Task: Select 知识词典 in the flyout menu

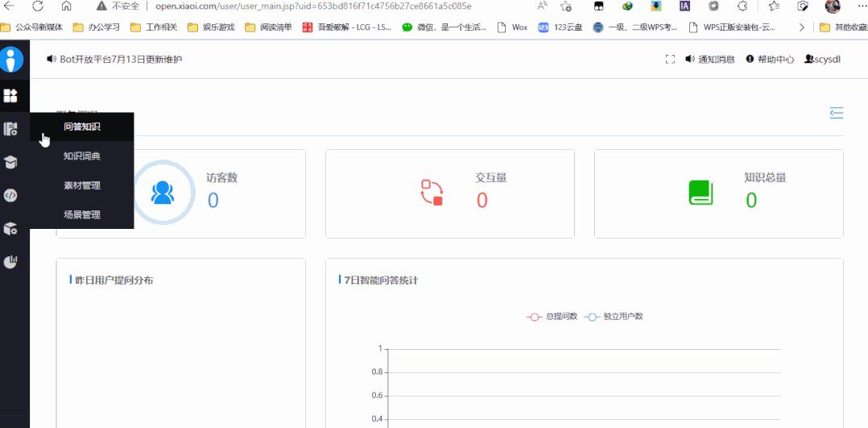Action: point(82,156)
